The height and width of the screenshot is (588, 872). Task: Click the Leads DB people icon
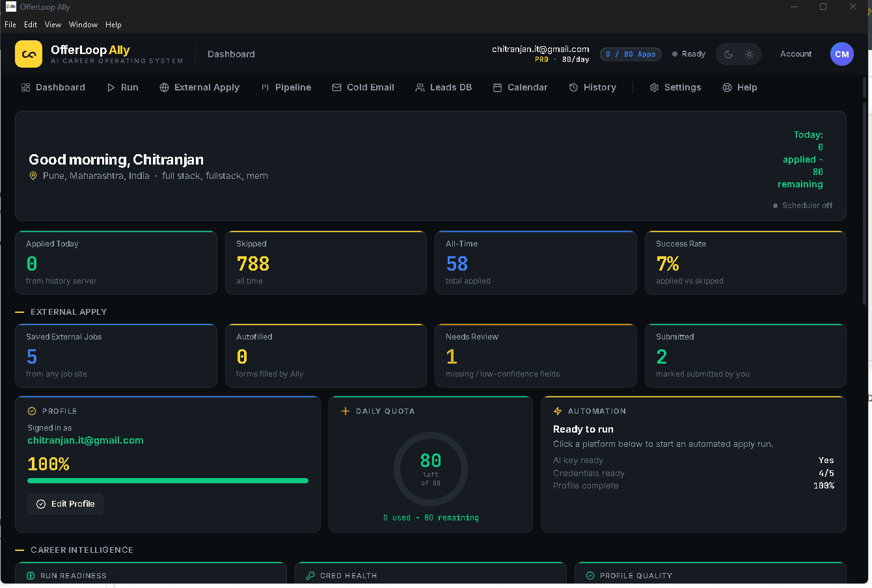tap(420, 87)
